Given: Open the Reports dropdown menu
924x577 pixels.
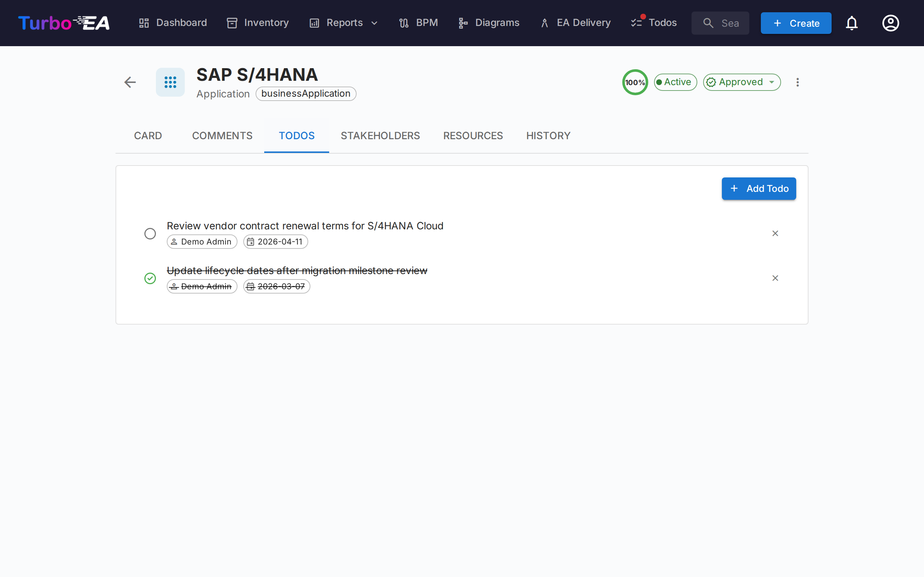Looking at the screenshot, I should (x=344, y=23).
